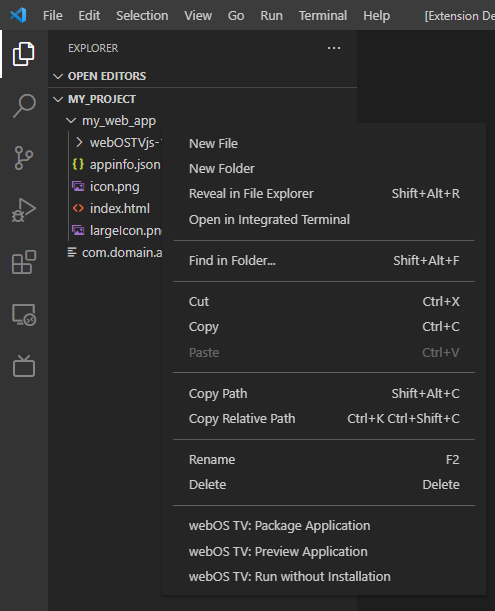Choose Rename from context menu
The width and height of the screenshot is (495, 611).
(324, 460)
